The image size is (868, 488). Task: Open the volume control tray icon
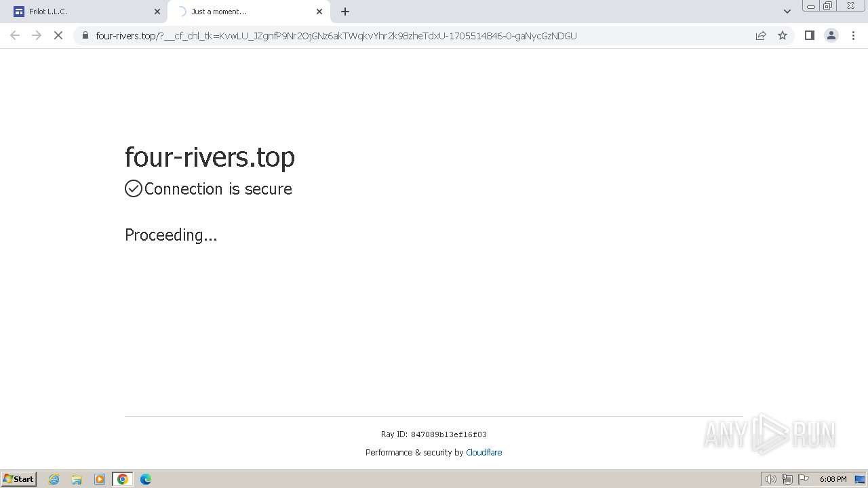coord(771,479)
